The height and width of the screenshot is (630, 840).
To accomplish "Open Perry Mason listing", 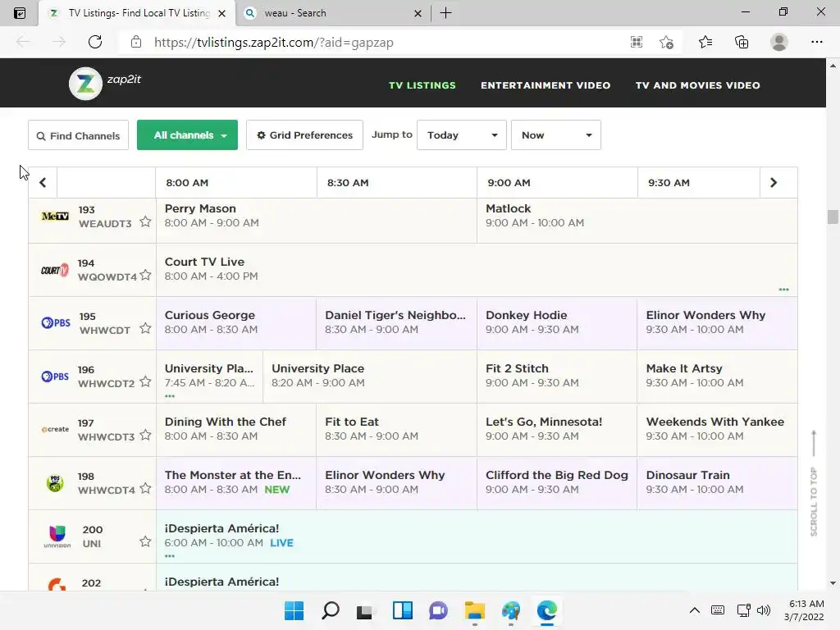I will [316, 221].
